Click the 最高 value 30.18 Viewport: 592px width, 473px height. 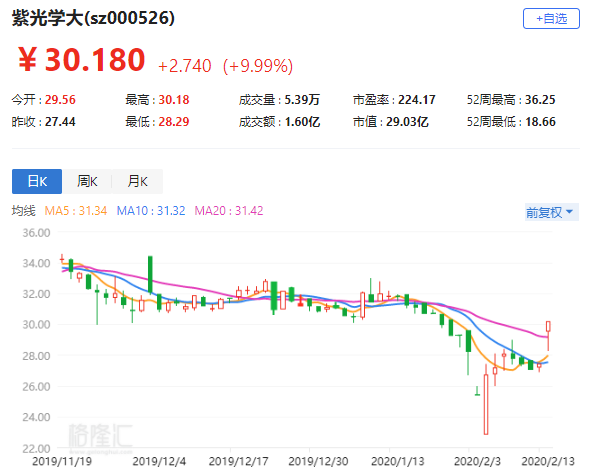click(x=174, y=100)
